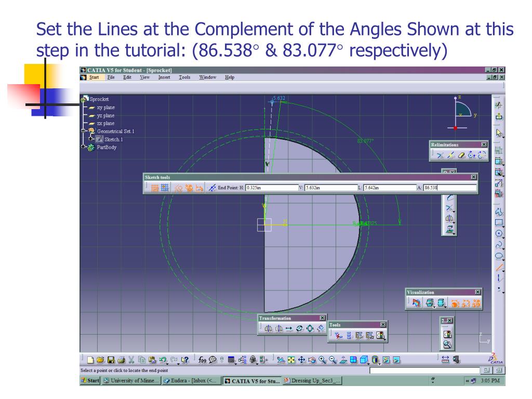Open the Insert menu
532x399 pixels.
164,77
